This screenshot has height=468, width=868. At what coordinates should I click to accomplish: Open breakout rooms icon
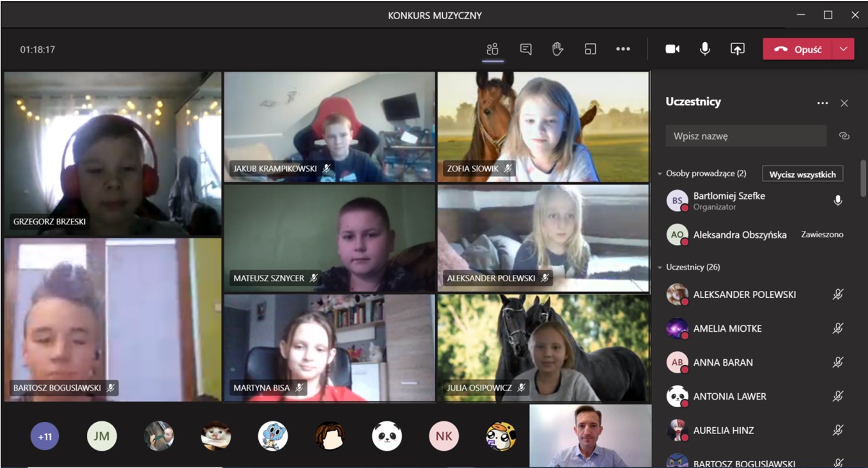click(590, 49)
